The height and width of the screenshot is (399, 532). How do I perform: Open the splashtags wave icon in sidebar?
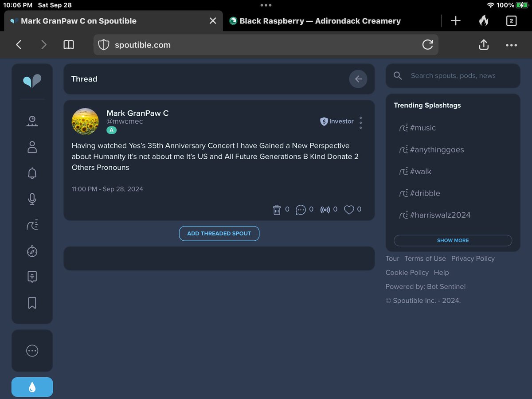(x=32, y=225)
